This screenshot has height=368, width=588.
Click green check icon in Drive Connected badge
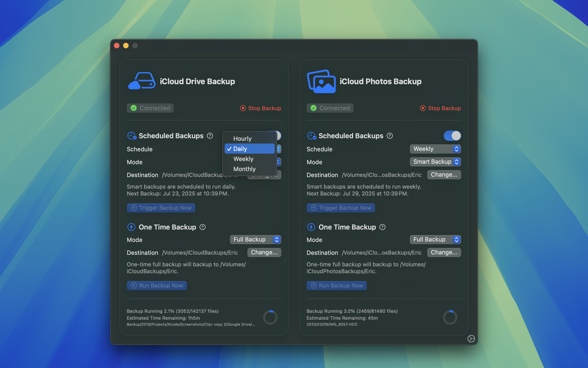[134, 108]
